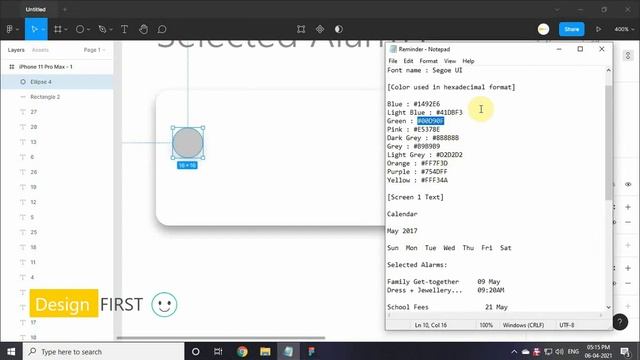Open the Page 1 dropdown
Image resolution: width=640 pixels, height=360 pixels.
click(x=94, y=50)
